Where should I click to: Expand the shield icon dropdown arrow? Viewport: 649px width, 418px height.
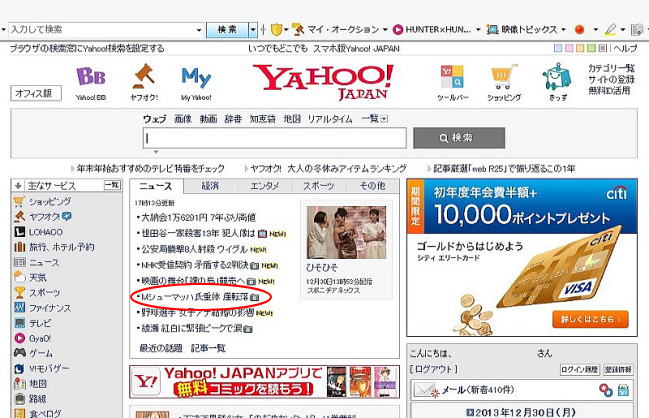tap(286, 30)
